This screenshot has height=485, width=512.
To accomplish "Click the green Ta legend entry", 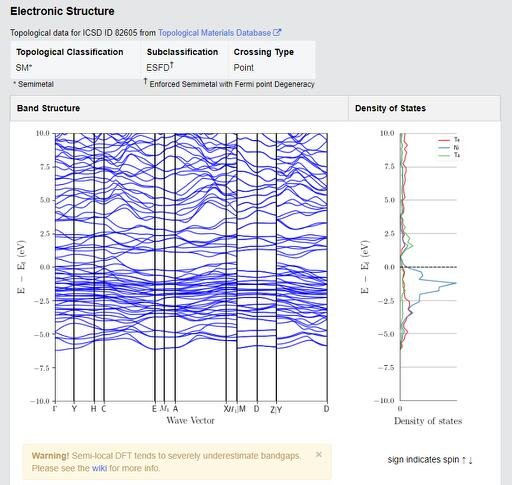I will (448, 155).
